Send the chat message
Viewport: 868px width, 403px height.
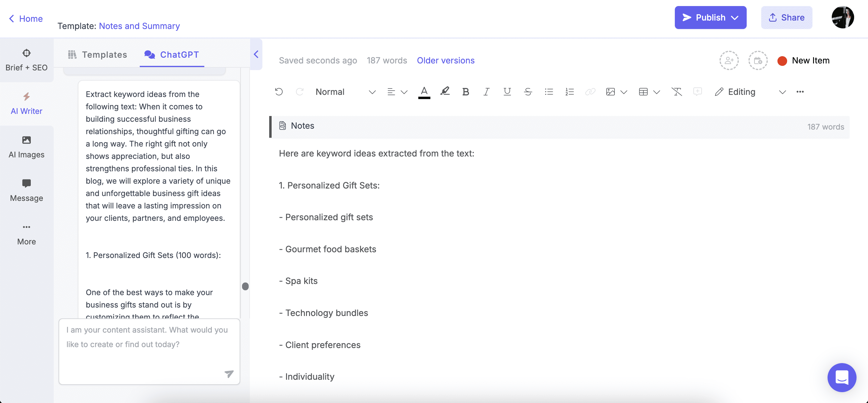coord(229,374)
